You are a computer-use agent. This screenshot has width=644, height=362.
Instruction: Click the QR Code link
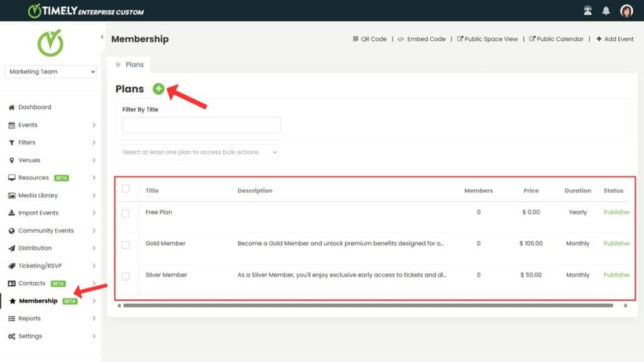pos(370,39)
